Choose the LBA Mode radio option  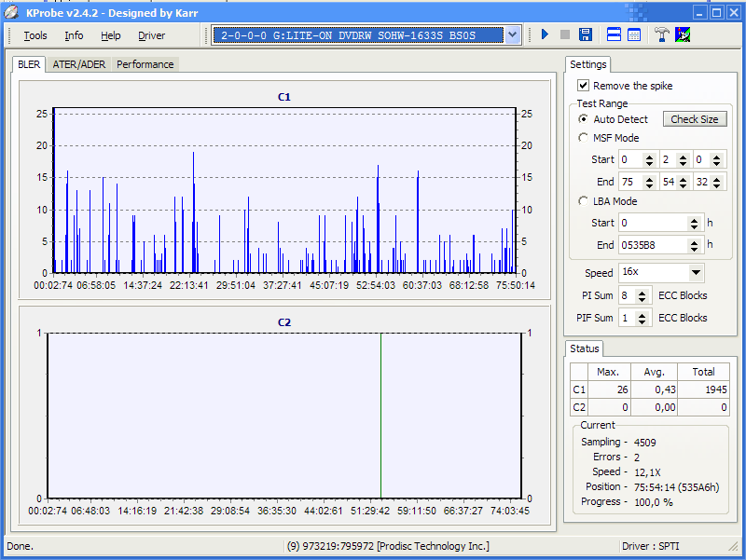tap(584, 201)
